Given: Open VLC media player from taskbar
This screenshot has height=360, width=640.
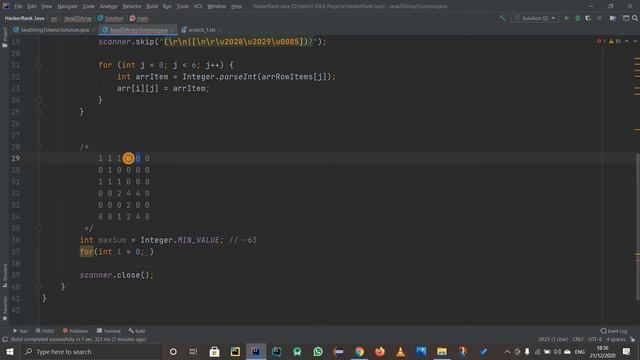Looking at the screenshot, I should pos(400,351).
